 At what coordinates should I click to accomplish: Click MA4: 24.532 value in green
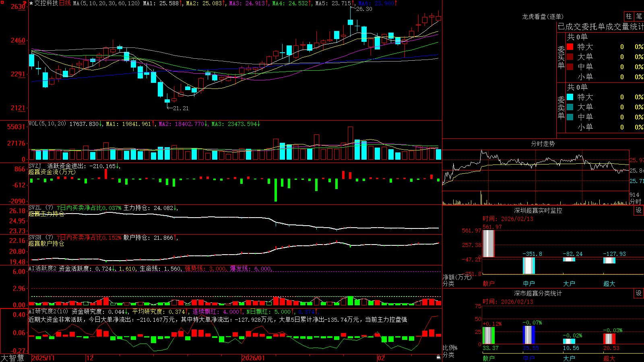tap(291, 3)
